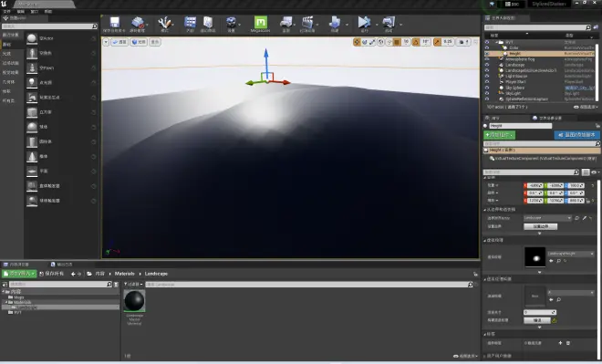This screenshot has width=602, height=364.
Task: Open the Marketplace toolbar icon
Action: pyautogui.click(x=208, y=22)
